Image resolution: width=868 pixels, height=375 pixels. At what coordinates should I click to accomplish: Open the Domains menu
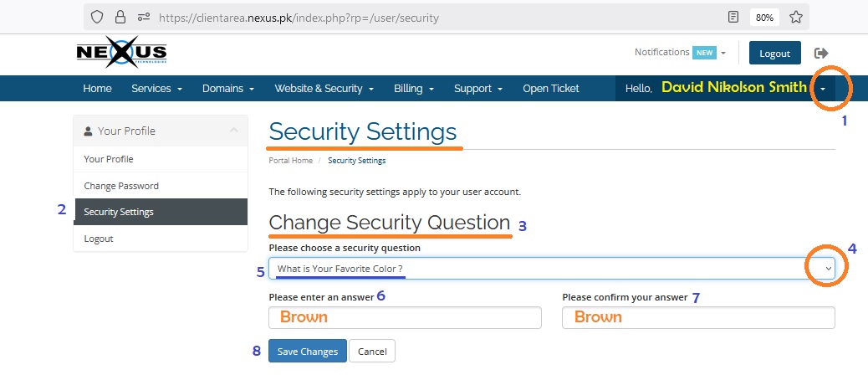pyautogui.click(x=228, y=89)
